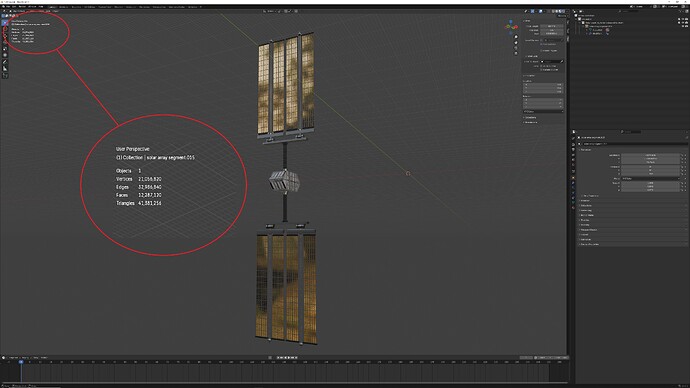Open the File menu
This screenshot has width=690, height=388.
(8, 7)
